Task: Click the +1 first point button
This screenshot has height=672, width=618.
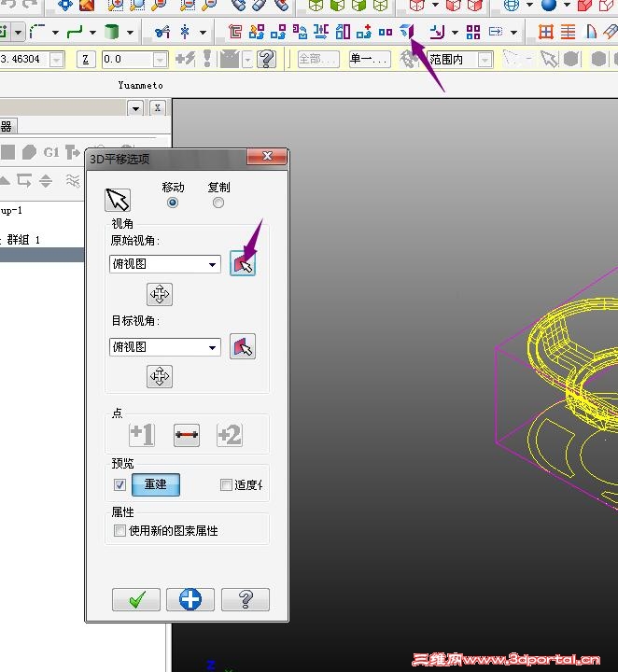Action: pos(142,434)
